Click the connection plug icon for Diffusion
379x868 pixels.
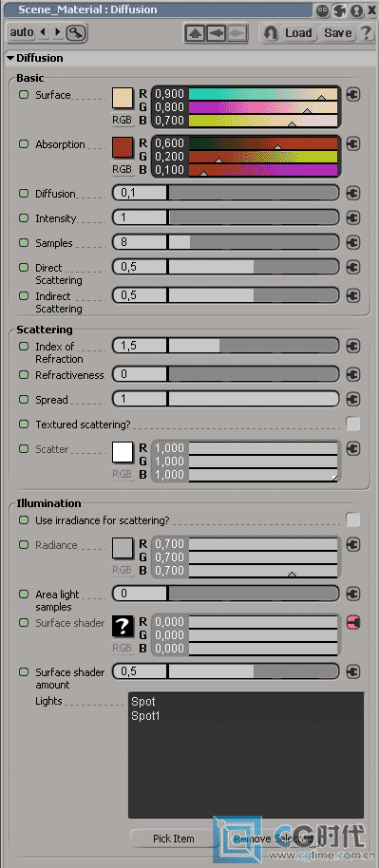352,193
